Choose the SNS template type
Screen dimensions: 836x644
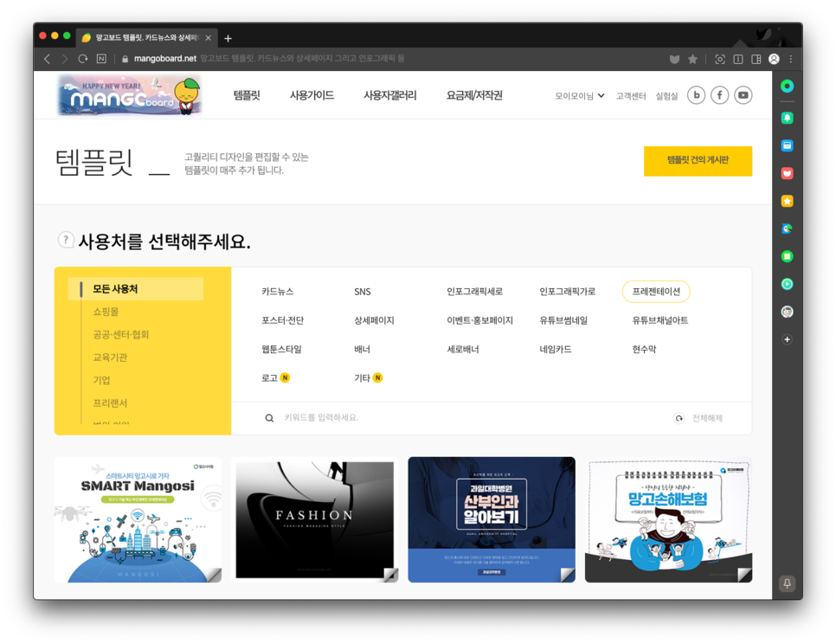(x=363, y=292)
